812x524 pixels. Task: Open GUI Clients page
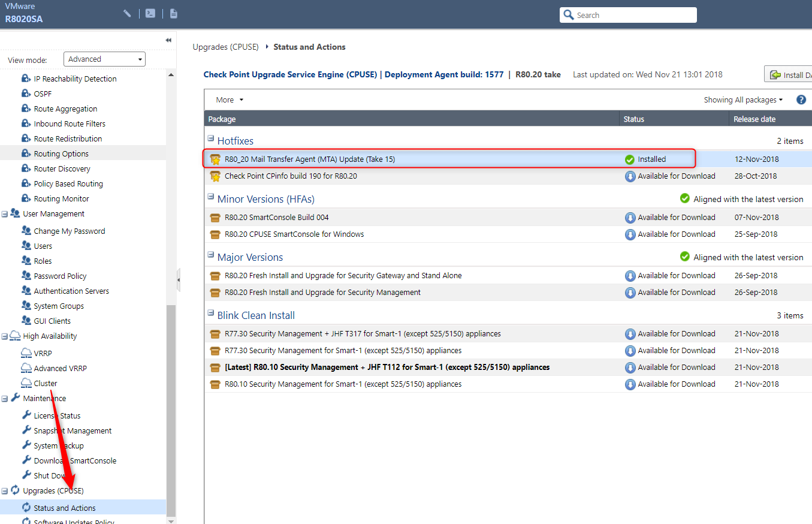[52, 321]
